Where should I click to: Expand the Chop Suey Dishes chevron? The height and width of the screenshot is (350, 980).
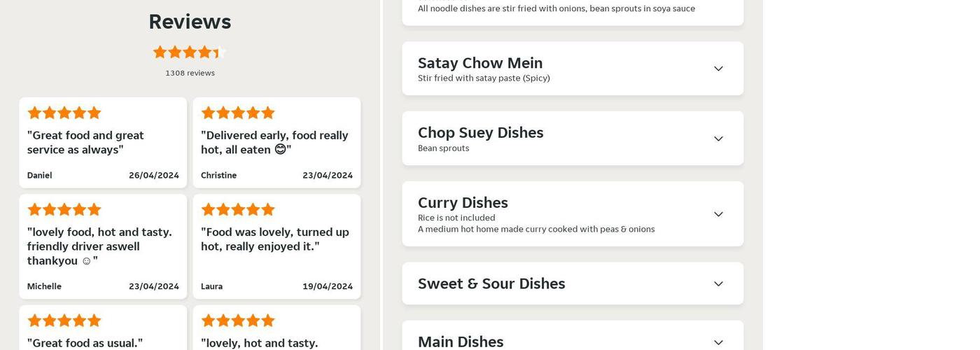[x=718, y=139]
